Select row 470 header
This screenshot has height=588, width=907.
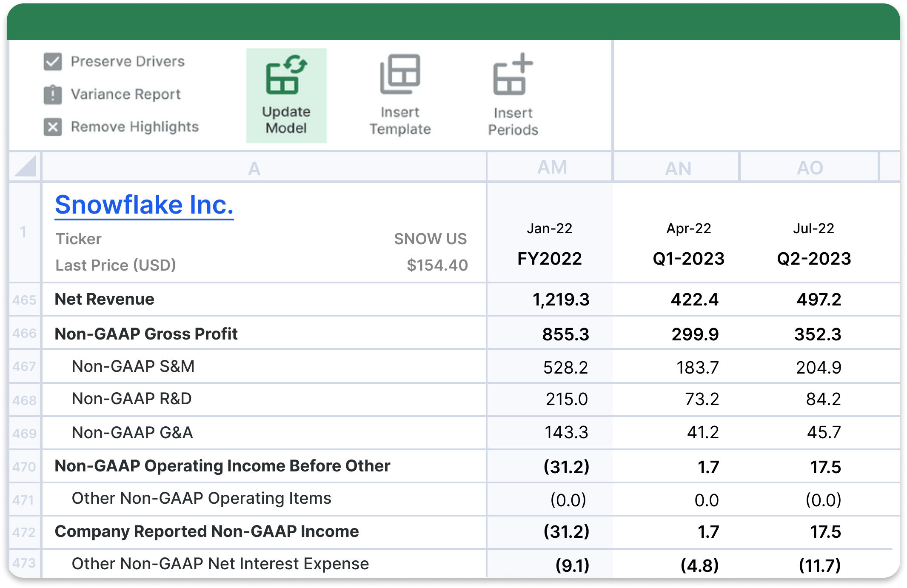pyautogui.click(x=25, y=466)
